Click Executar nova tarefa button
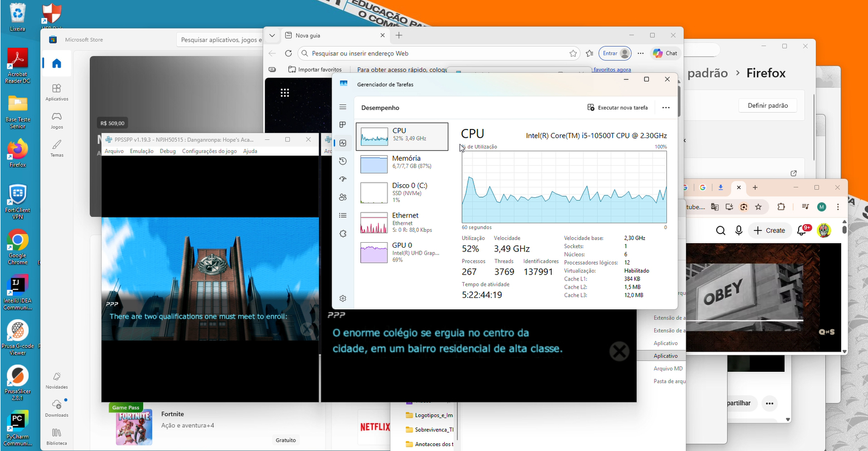 (x=617, y=108)
